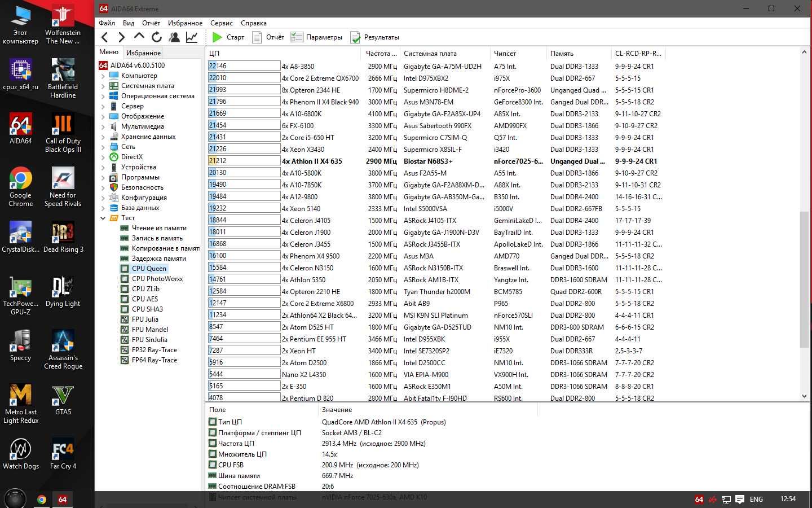Expand the Сервер tree node
Screen dimensions: 812x508
click(x=103, y=106)
